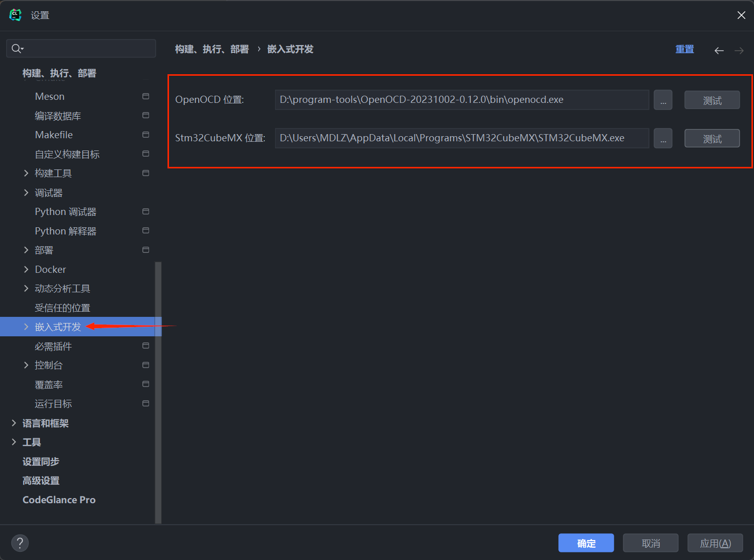Expand the 部署 tree node
The height and width of the screenshot is (560, 754).
point(26,250)
